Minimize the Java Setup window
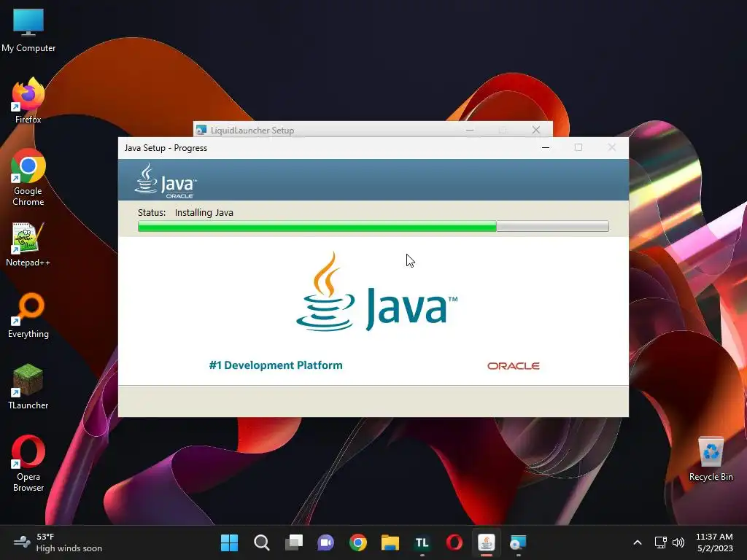The width and height of the screenshot is (747, 560). [x=546, y=147]
